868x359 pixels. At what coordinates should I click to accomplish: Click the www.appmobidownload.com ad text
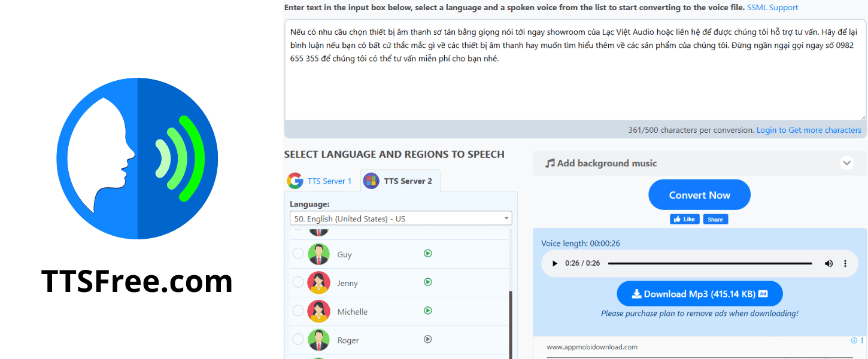592,346
